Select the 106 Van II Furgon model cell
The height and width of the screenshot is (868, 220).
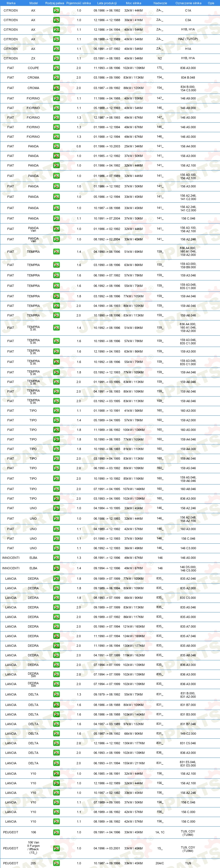33,847
